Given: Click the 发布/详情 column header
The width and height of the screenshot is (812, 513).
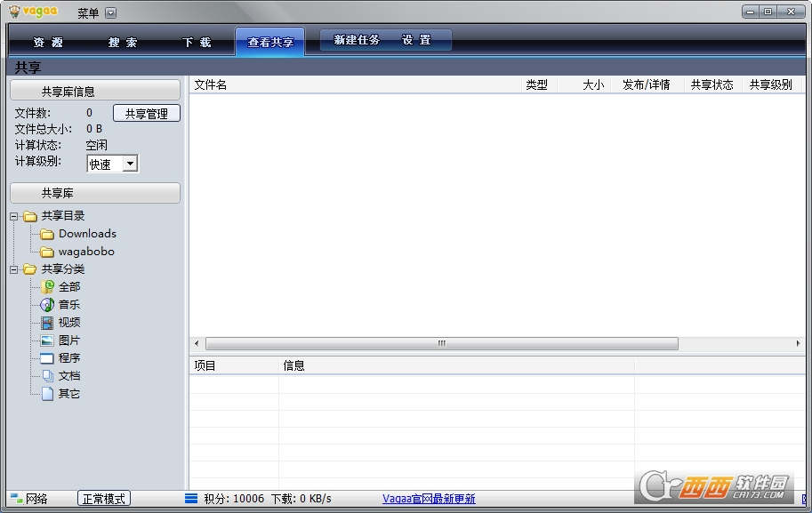Looking at the screenshot, I should [x=647, y=84].
